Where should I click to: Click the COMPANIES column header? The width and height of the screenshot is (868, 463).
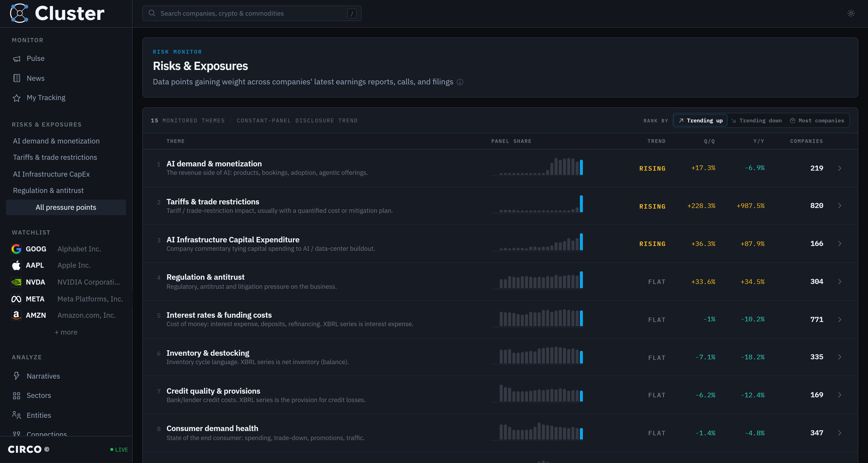(x=806, y=141)
